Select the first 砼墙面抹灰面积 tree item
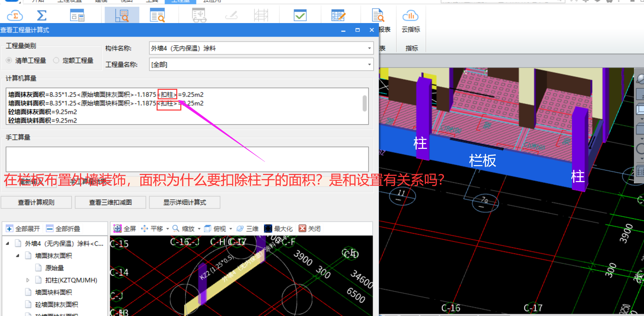 tap(57, 304)
